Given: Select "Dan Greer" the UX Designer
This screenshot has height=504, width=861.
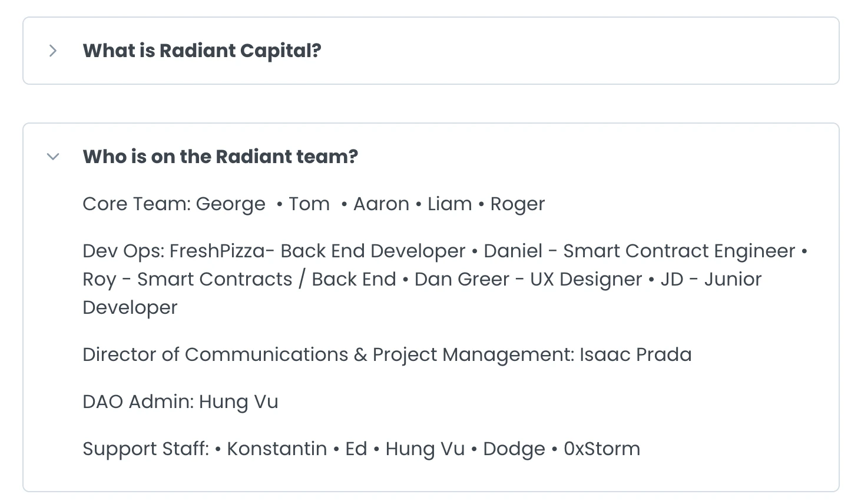Looking at the screenshot, I should (462, 279).
